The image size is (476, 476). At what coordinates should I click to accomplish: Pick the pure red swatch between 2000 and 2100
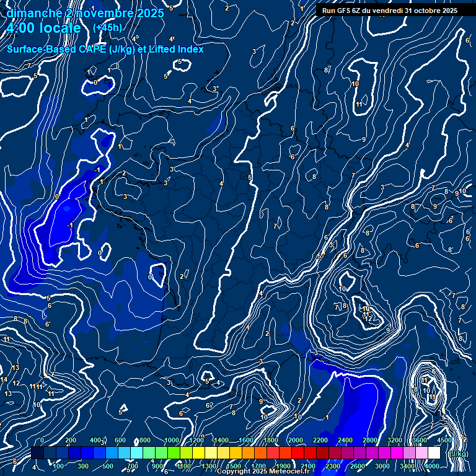tap(297, 452)
